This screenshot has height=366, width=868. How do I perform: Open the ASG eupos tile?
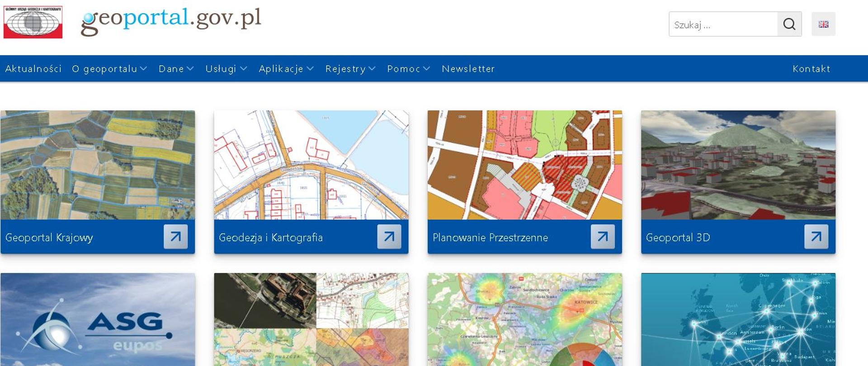pos(98,319)
